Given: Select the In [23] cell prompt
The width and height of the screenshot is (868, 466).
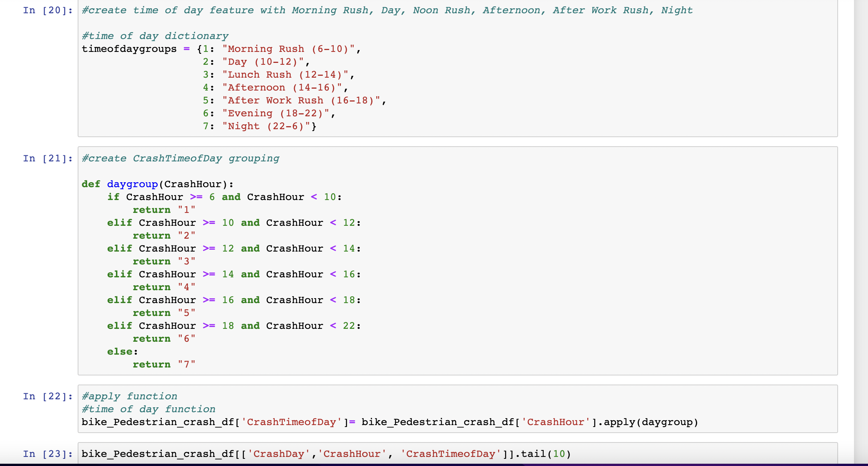Looking at the screenshot, I should (x=48, y=454).
